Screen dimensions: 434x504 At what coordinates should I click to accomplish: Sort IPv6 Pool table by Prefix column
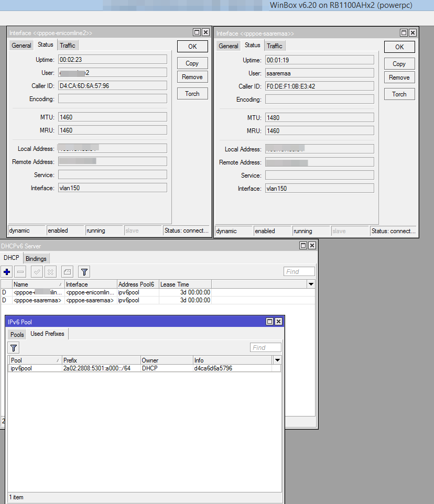[x=101, y=360]
